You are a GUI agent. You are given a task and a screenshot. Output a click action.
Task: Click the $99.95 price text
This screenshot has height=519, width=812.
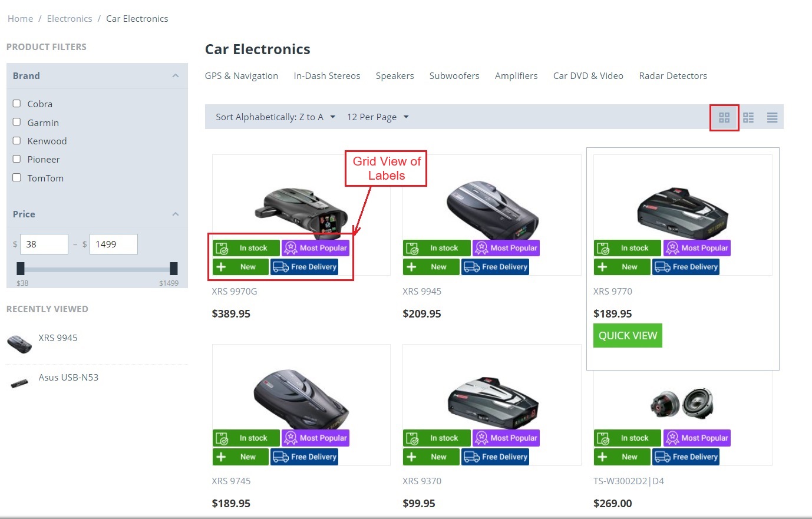pos(419,504)
